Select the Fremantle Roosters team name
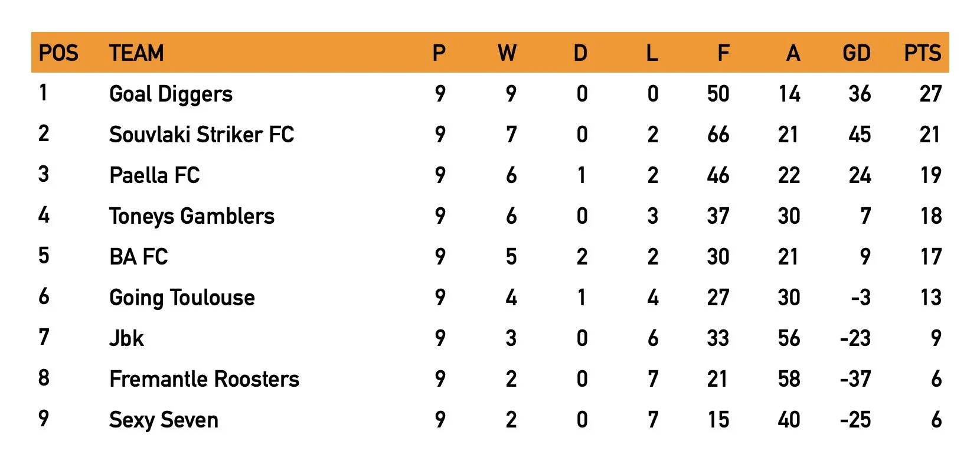Viewport: 980px width, 470px height. (204, 379)
